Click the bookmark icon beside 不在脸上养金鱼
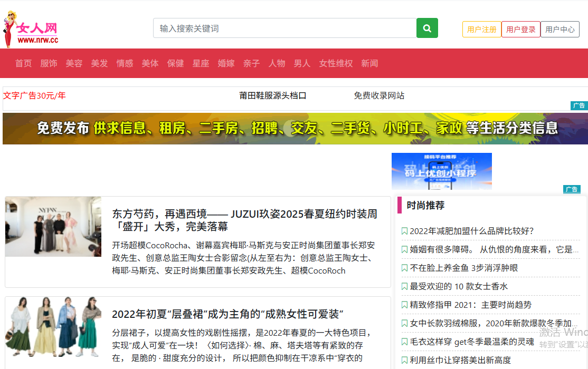Viewport: 588px width, 369px height. 405,268
